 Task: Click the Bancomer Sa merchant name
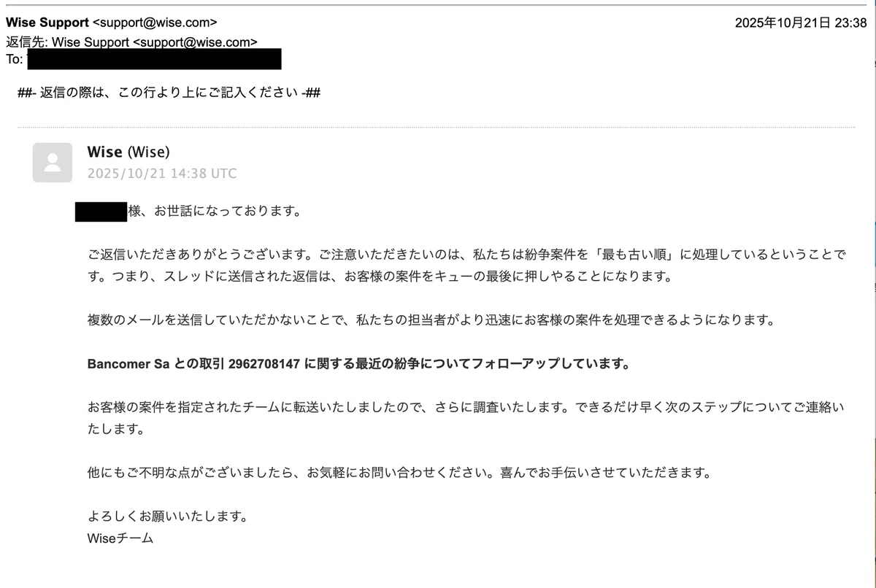coord(128,364)
